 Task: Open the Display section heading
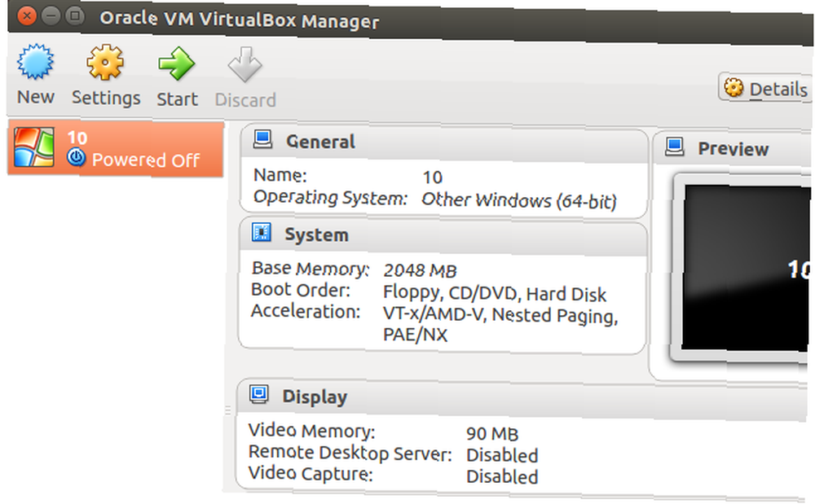click(315, 397)
